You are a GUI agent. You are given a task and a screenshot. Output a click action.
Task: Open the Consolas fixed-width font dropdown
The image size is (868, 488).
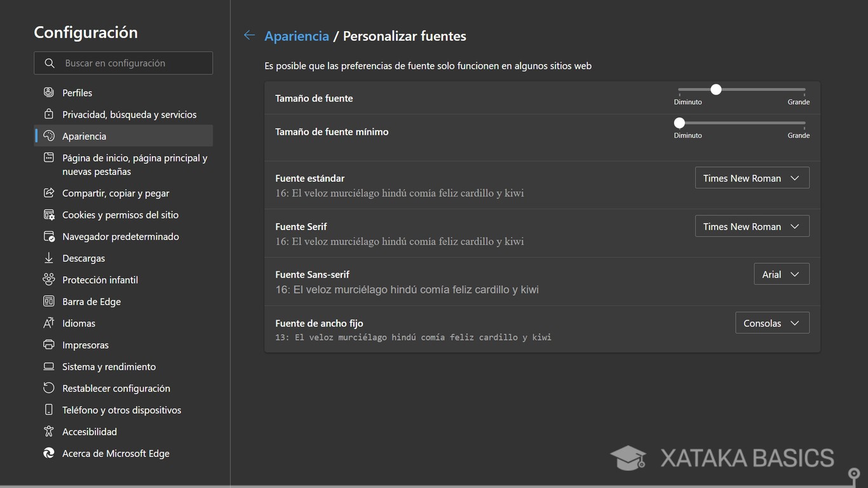point(772,323)
